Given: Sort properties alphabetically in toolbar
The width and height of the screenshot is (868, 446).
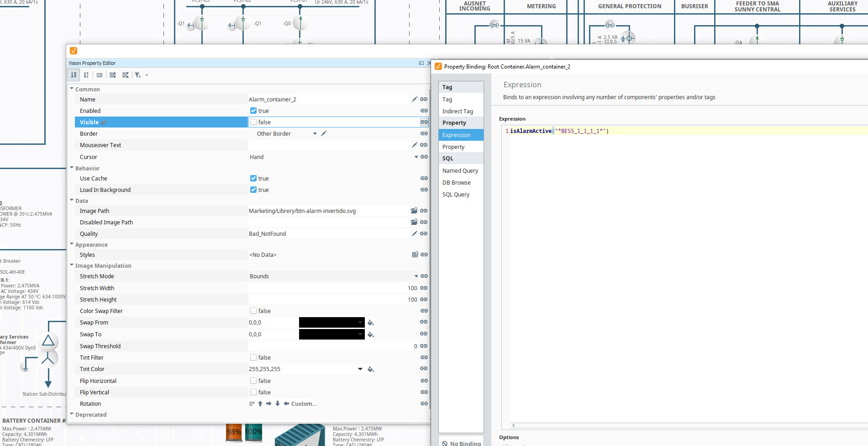Looking at the screenshot, I should coord(86,75).
